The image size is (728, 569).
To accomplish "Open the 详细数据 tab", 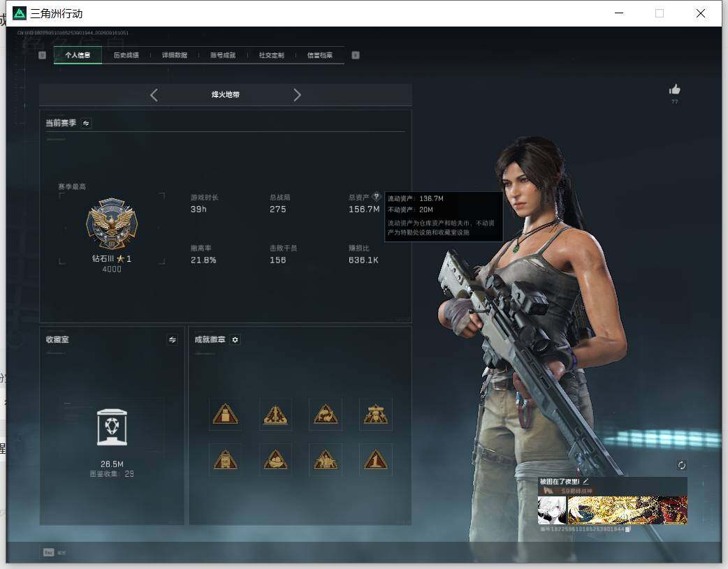I will click(x=175, y=55).
